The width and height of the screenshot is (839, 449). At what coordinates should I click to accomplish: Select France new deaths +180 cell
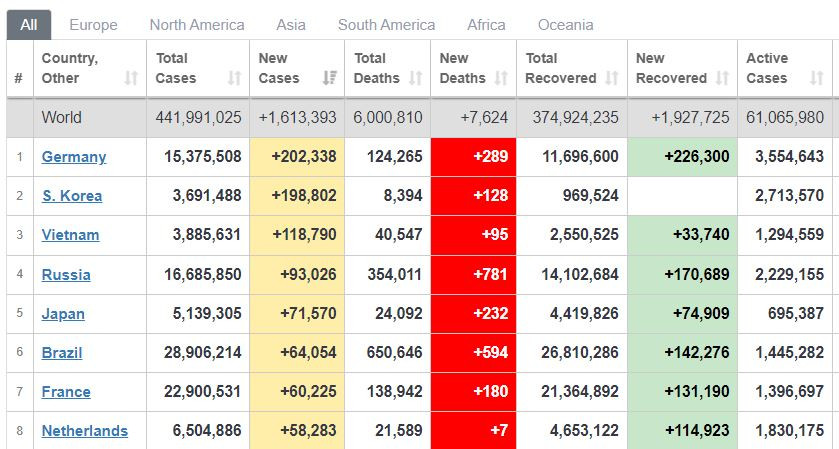tap(474, 392)
